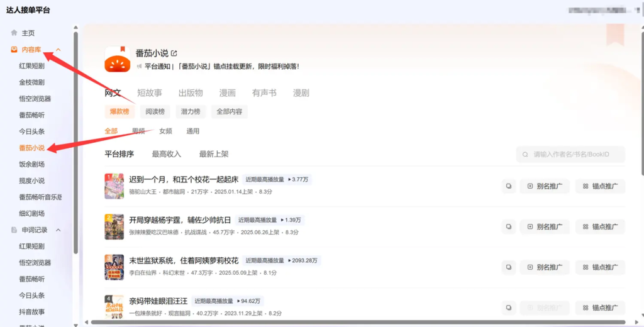Open 番茄畅听 under 内容库

31,115
